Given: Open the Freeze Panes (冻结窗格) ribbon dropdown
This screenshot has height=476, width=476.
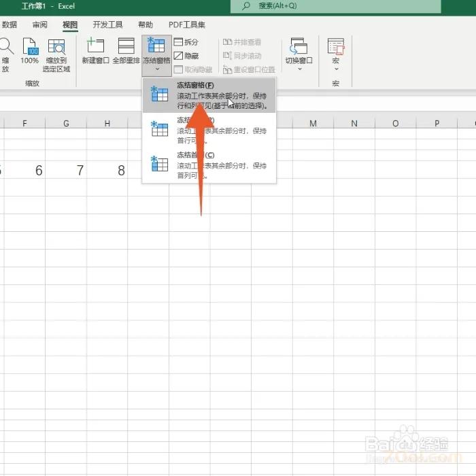Looking at the screenshot, I should click(x=156, y=55).
